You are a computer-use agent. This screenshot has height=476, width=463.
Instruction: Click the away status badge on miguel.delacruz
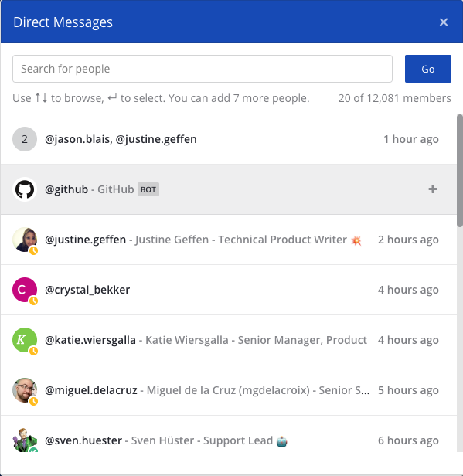33,401
